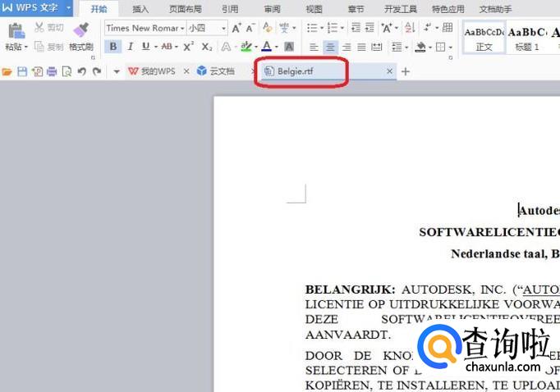560x392 pixels.
Task: Open Print Preview icon
Action: [67, 71]
